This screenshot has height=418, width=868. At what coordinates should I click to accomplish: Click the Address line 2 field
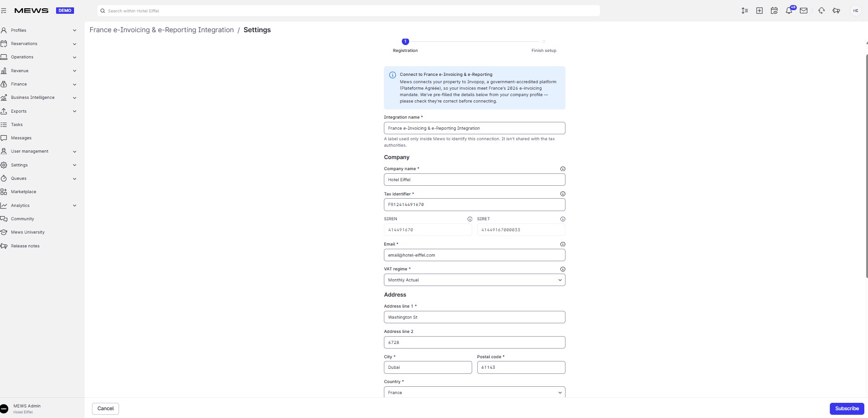474,343
